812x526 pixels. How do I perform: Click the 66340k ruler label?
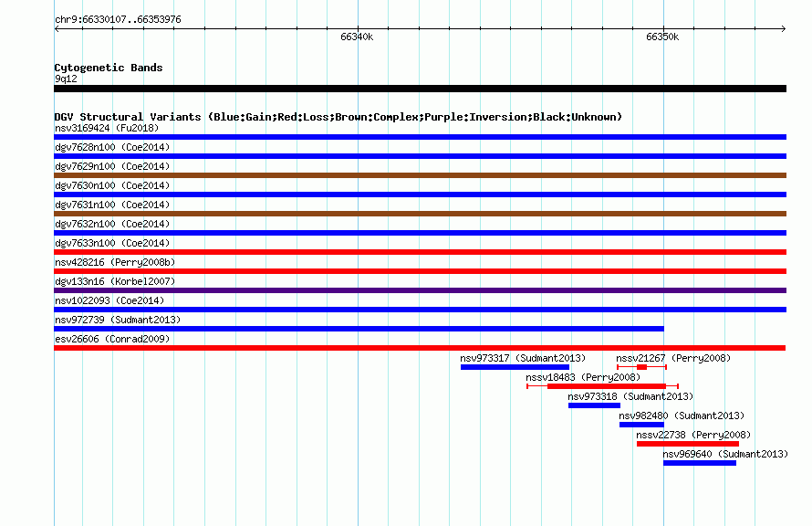coord(357,37)
